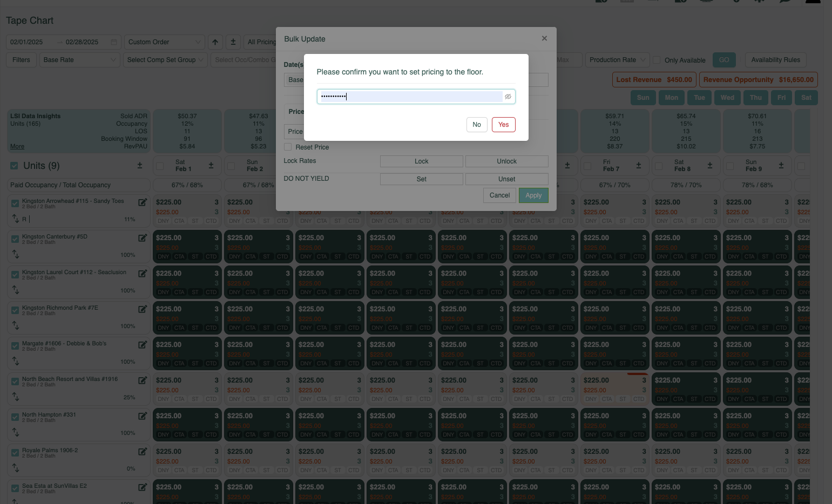Select the Mon weekday tab
The height and width of the screenshot is (504, 832).
(671, 98)
